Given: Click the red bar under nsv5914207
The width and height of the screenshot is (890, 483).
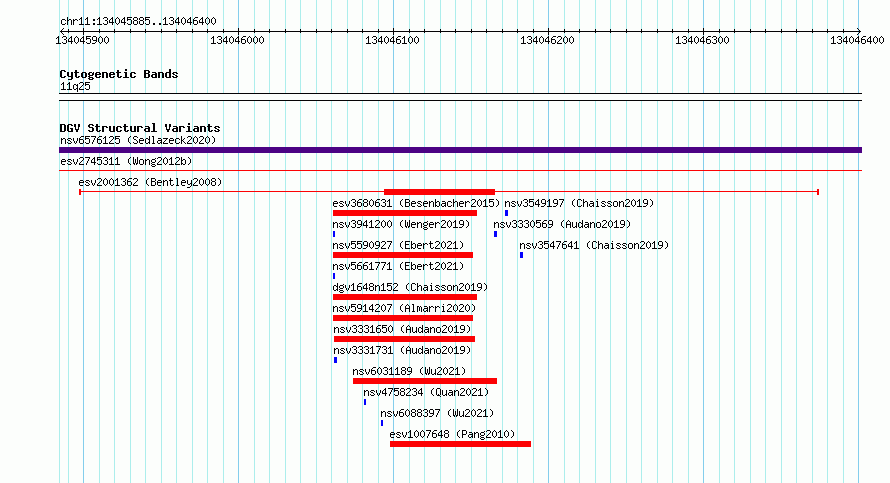Looking at the screenshot, I should tap(403, 318).
